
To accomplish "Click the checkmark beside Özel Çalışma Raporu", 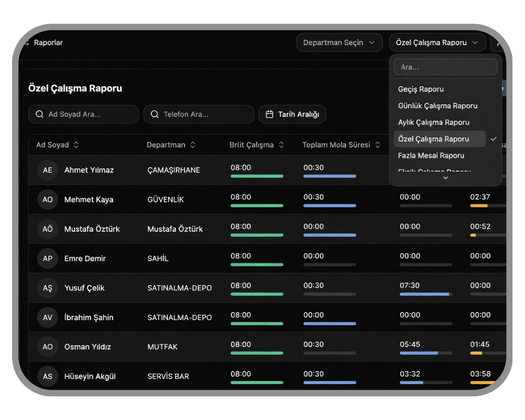I will [493, 139].
